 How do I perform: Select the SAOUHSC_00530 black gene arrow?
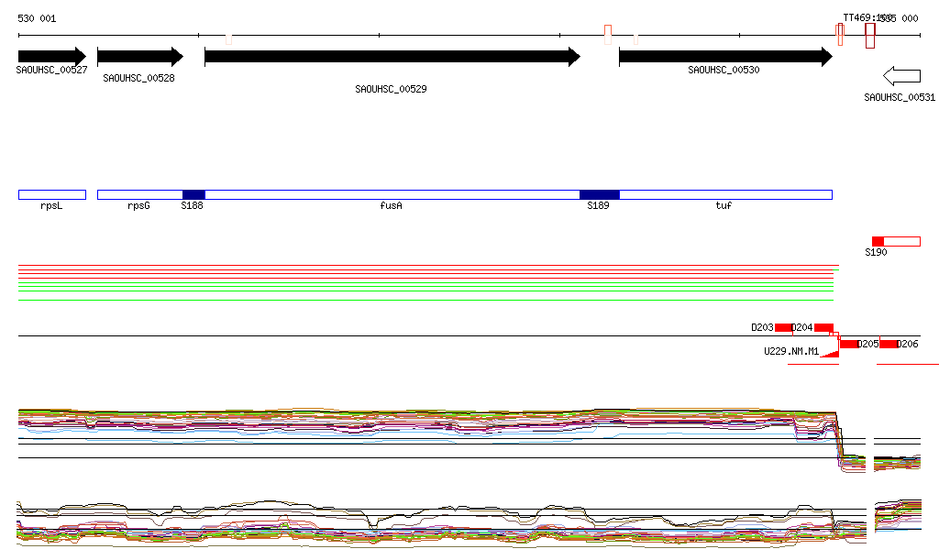pos(724,57)
